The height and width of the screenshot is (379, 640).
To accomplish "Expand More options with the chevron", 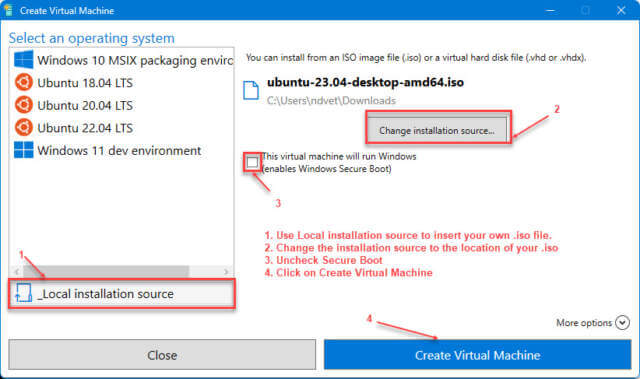I will pyautogui.click(x=622, y=322).
